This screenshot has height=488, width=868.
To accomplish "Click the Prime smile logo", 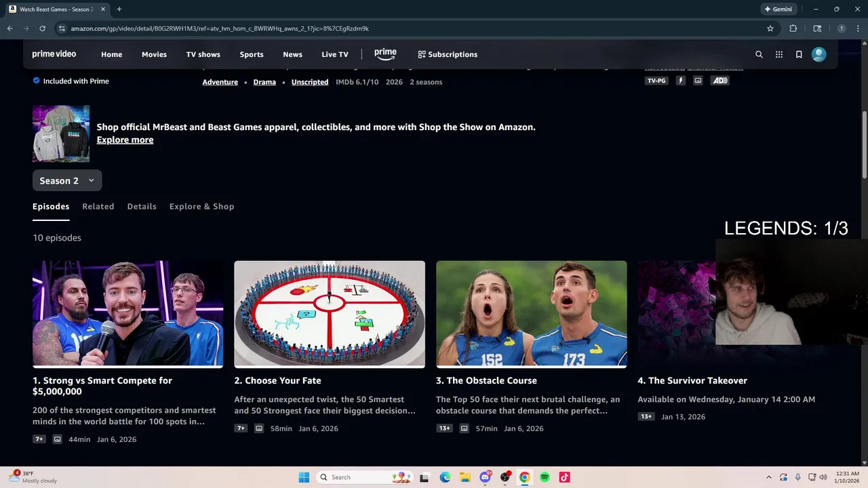I will click(x=385, y=54).
